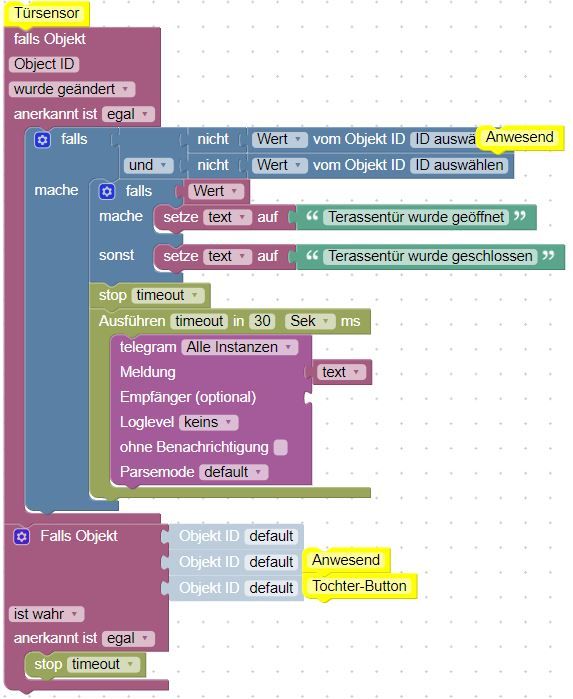Click the second 'nicht' block
Viewport: 573px width, 699px height.
pos(213,165)
